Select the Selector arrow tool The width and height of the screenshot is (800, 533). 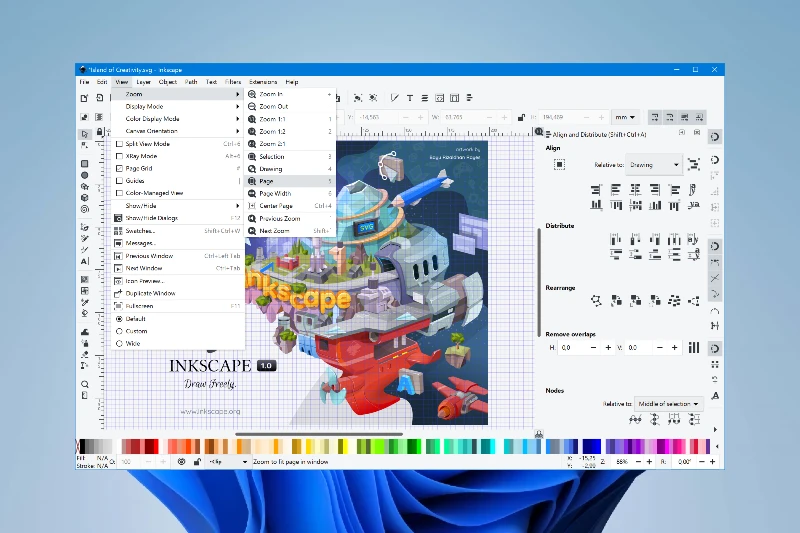[x=85, y=133]
